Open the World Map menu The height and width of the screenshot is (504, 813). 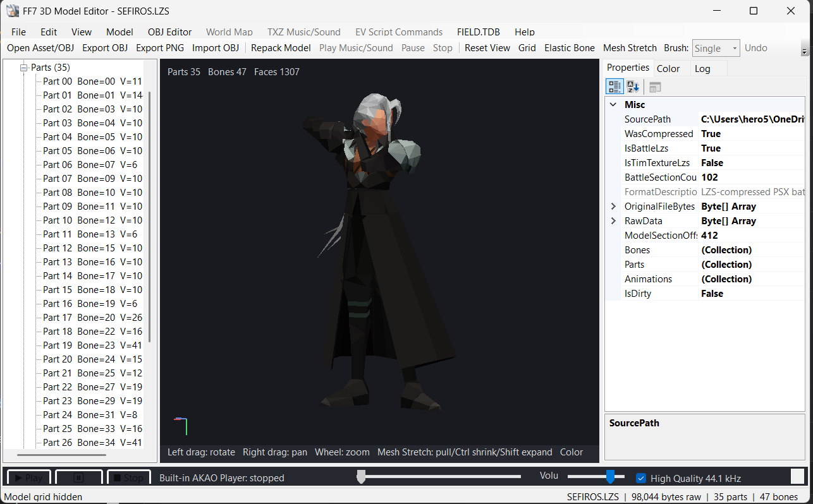click(x=229, y=32)
